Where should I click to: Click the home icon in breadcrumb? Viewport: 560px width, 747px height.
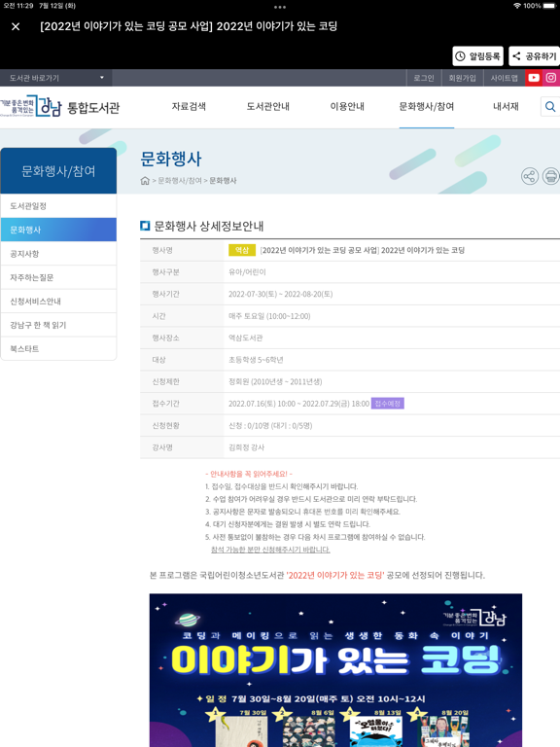click(x=145, y=181)
